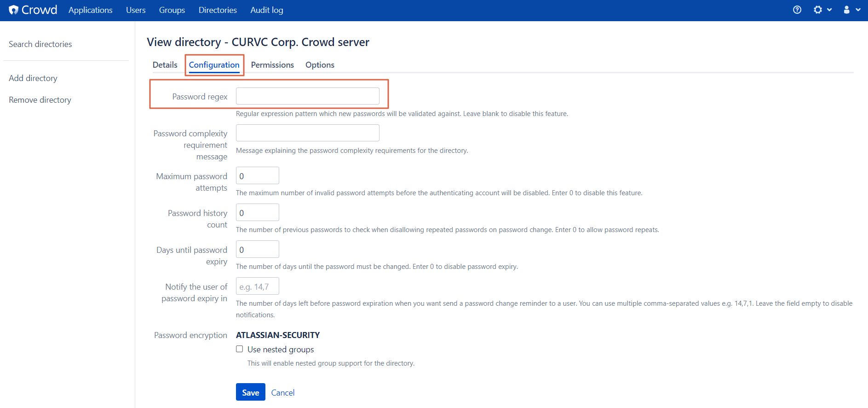Focus the Password regex input field
Viewport: 868px width, 408px height.
307,96
